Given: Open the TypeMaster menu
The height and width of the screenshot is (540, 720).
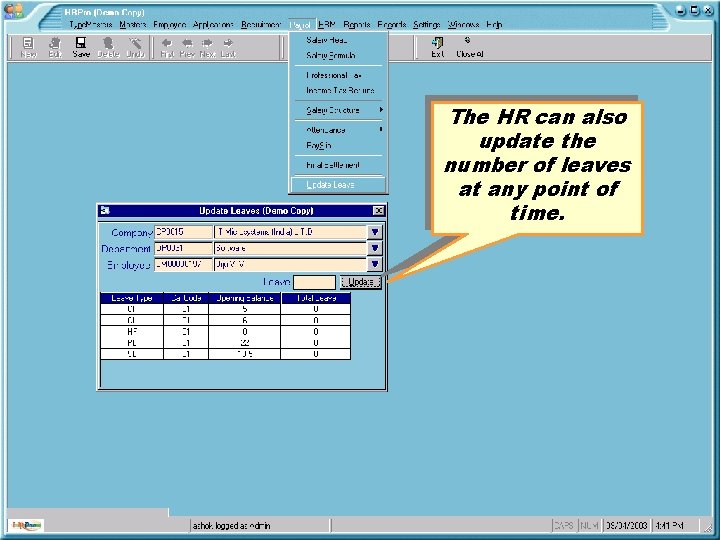Looking at the screenshot, I should [91, 24].
